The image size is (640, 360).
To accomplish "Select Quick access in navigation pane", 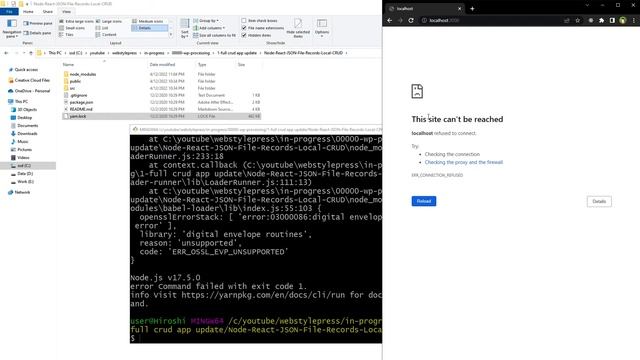I will point(26,70).
